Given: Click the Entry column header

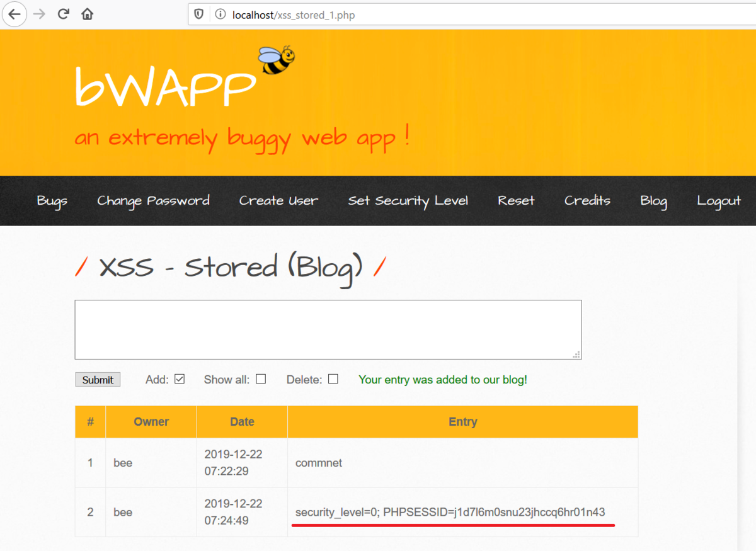Looking at the screenshot, I should 463,422.
